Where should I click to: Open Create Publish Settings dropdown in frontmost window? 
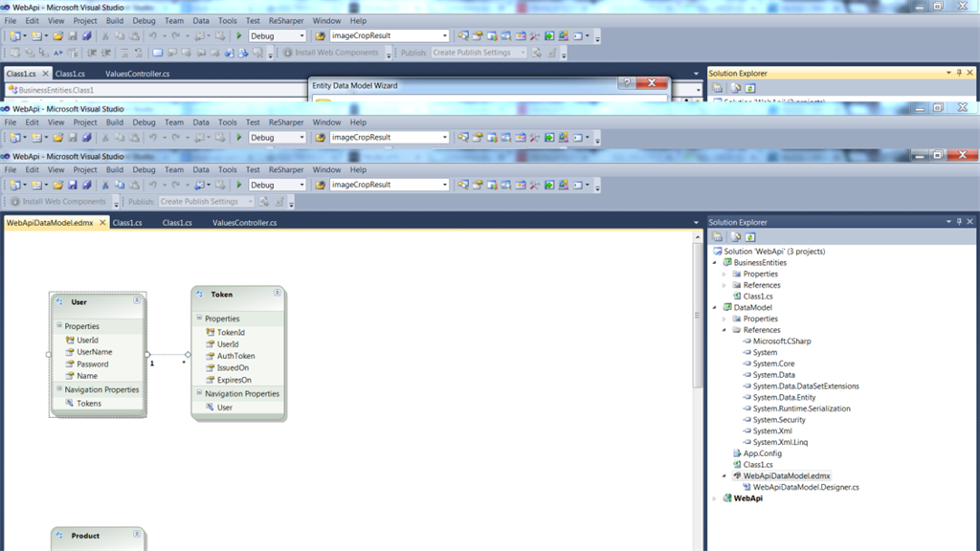[250, 202]
